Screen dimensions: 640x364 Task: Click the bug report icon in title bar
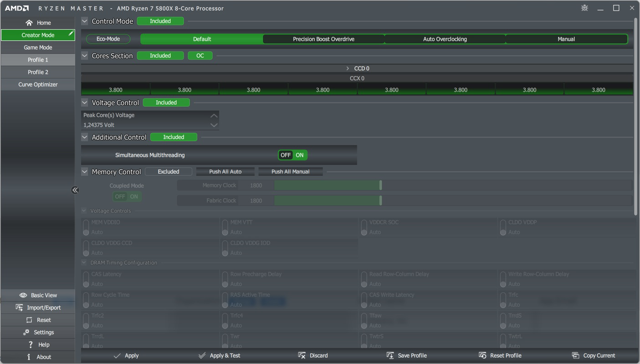tap(584, 8)
